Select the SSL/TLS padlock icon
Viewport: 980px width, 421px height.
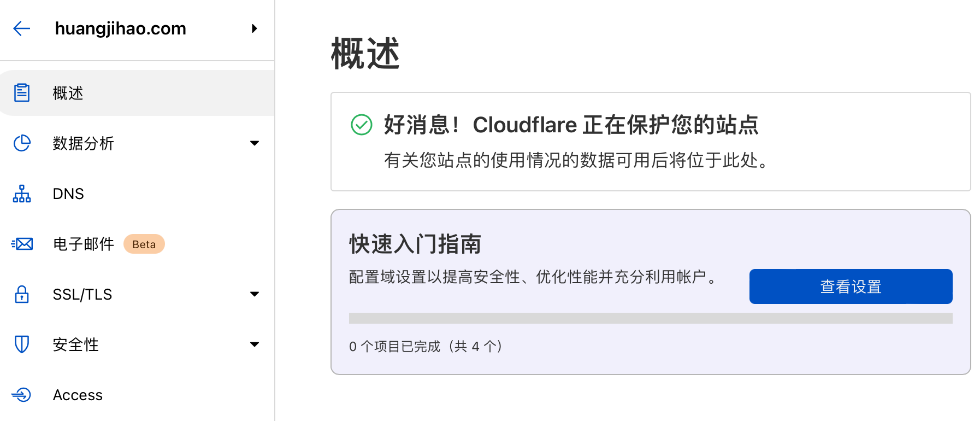coord(21,294)
